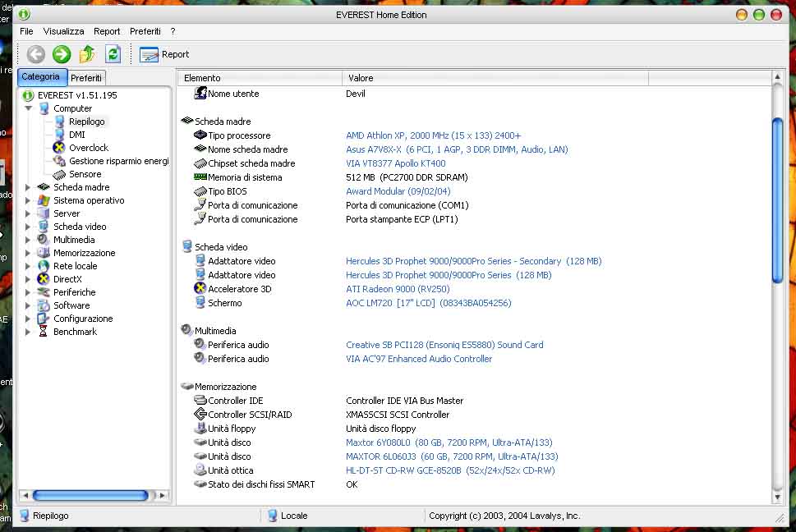Click the Sistema operativo Windows flag icon
The image size is (796, 532).
point(44,200)
